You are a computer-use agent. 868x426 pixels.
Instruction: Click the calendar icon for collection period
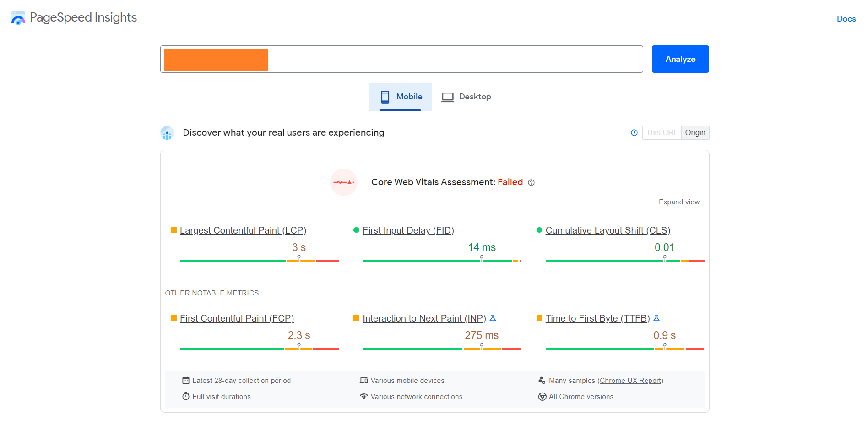point(185,380)
